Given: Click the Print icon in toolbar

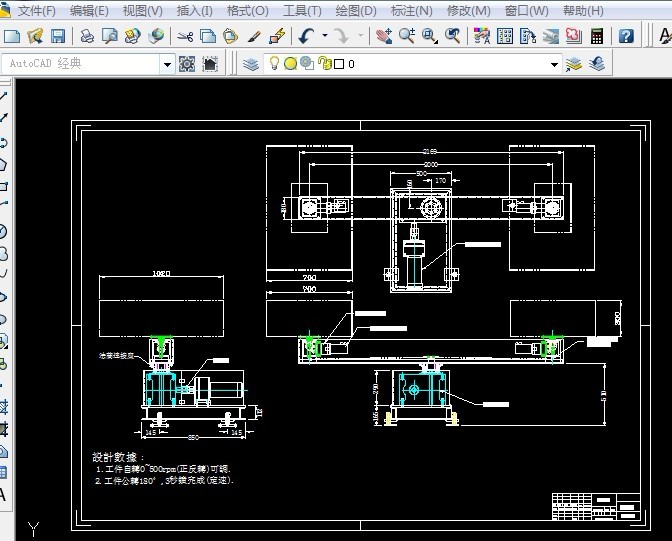Looking at the screenshot, I should (87, 36).
